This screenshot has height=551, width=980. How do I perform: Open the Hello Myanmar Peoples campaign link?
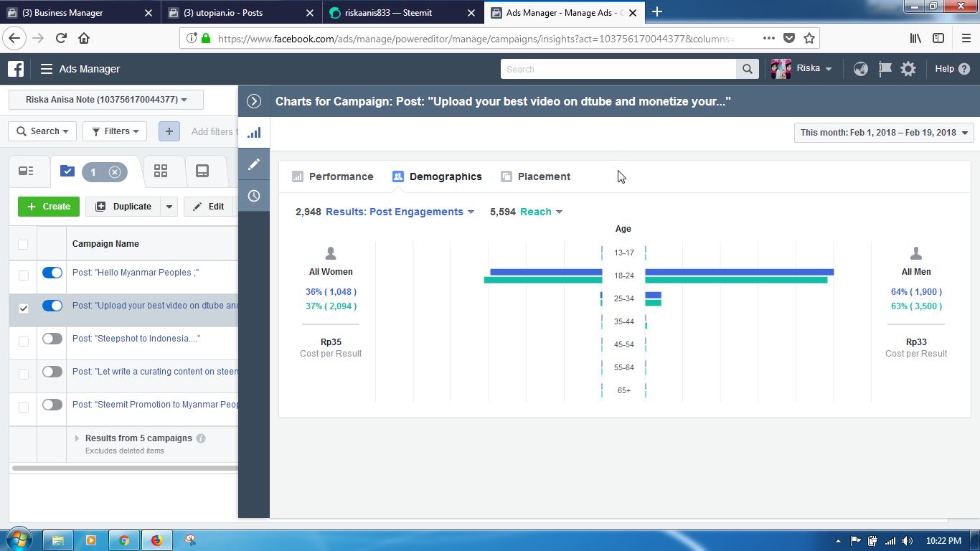tap(136, 273)
